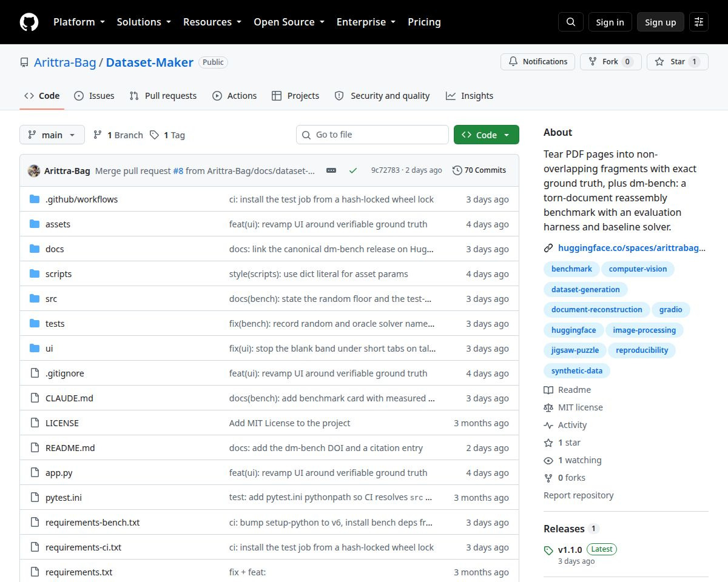Fork the Dataset-Maker repository

(x=610, y=62)
